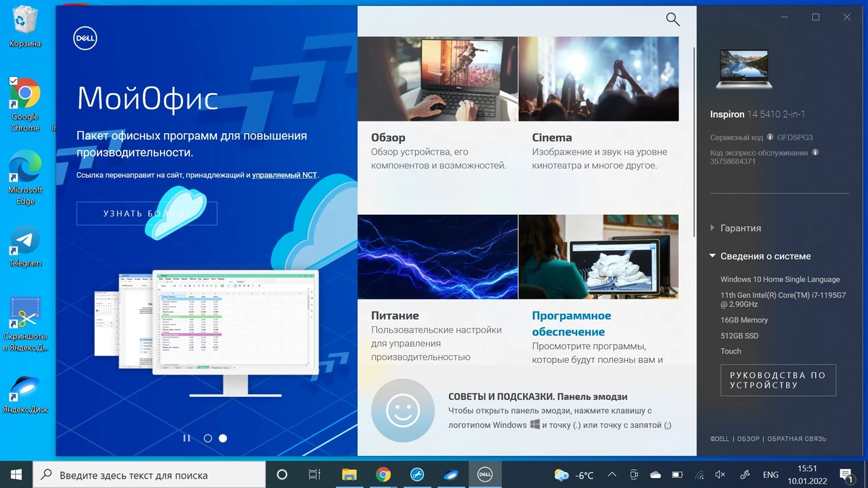868x488 pixels.
Task: Select the Telegram desktop shortcut
Action: 25,247
